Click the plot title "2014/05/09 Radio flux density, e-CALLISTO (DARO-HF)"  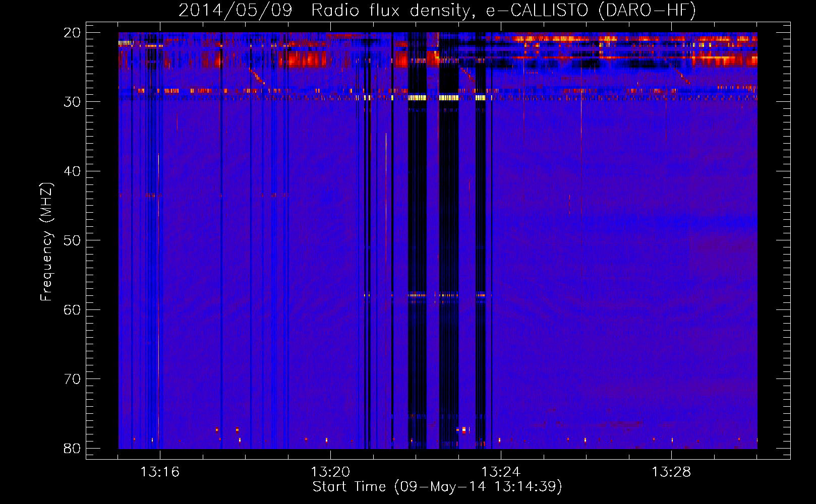click(x=437, y=10)
